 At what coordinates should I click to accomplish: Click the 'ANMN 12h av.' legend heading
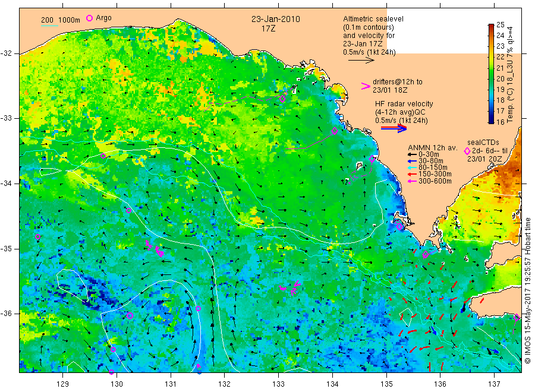coord(433,148)
